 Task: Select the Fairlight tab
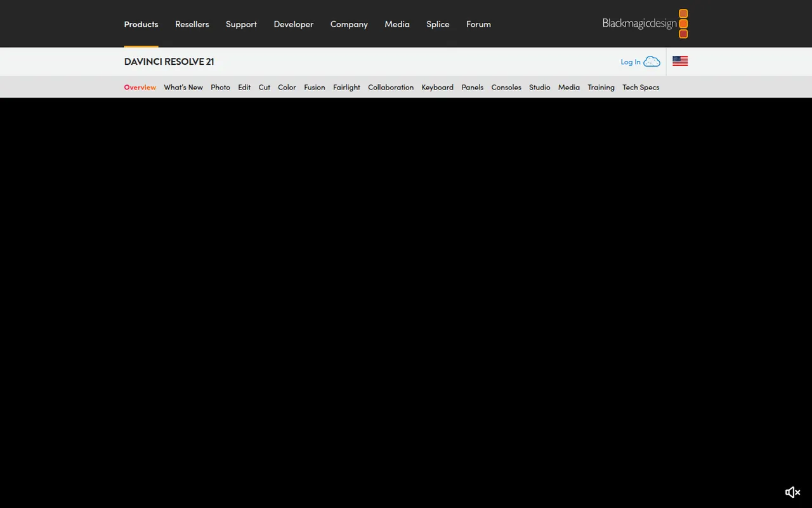(x=346, y=87)
